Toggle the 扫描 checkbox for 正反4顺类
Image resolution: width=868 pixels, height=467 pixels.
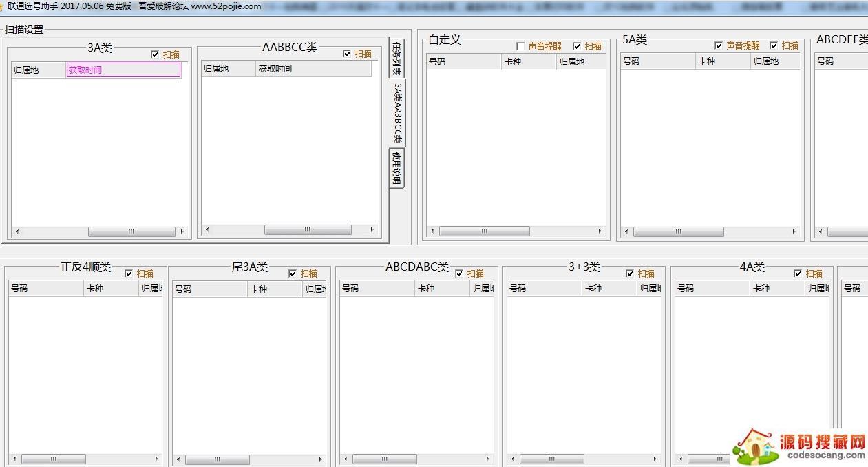pos(129,273)
